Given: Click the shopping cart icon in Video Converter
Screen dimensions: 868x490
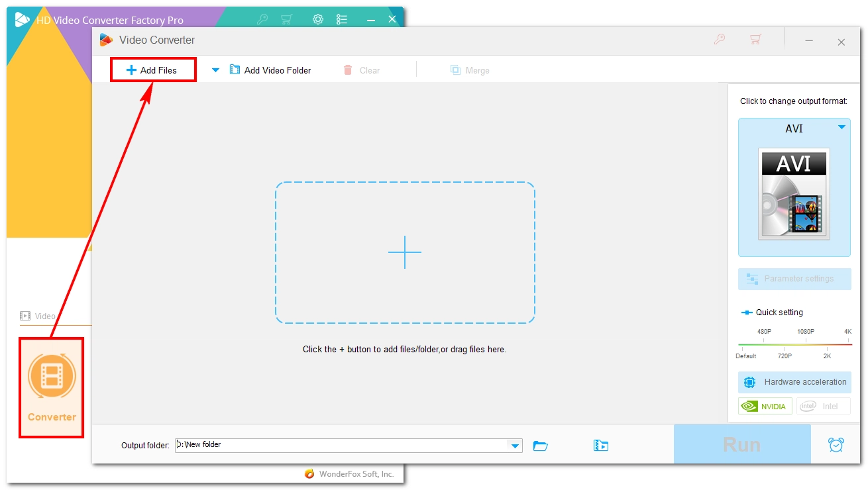Looking at the screenshot, I should [x=755, y=40].
